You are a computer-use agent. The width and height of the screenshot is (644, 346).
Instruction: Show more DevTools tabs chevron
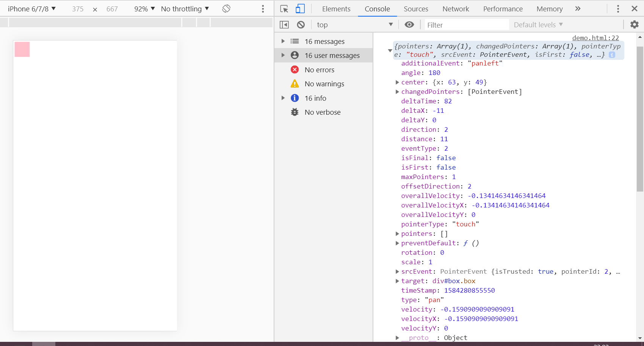578,9
